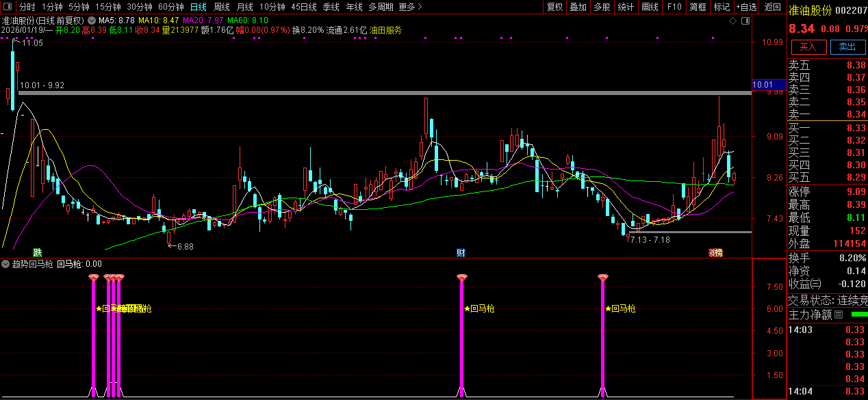Viewport: 868px width, 400px height.
Task: Toggle 复权 price adjustment
Action: tap(554, 7)
